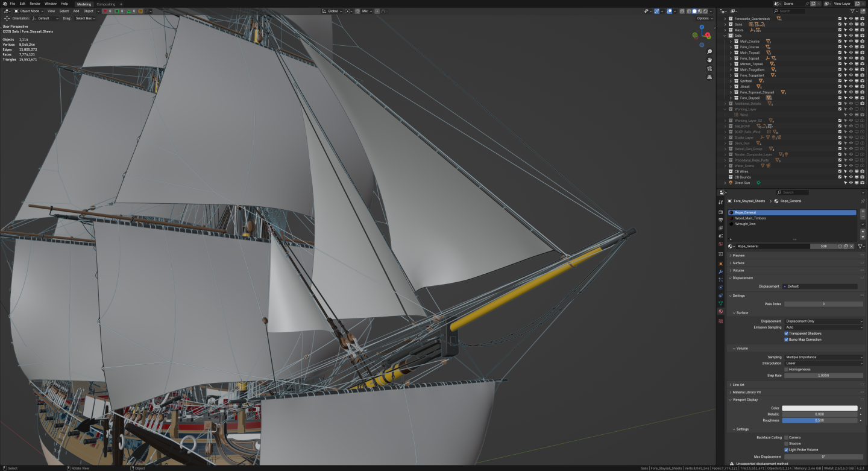Click fake user shield icon for Rope_General
868x471 pixels.
[x=840, y=246]
